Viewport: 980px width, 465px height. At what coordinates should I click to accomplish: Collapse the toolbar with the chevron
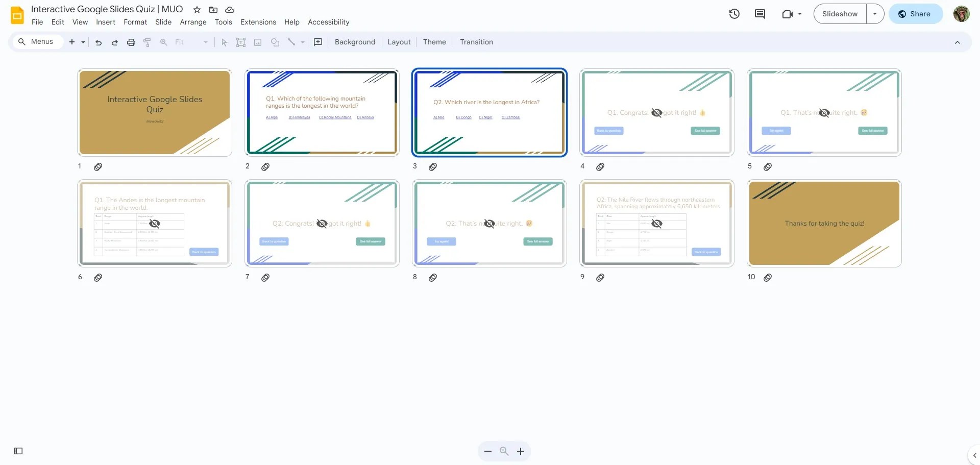click(x=958, y=42)
